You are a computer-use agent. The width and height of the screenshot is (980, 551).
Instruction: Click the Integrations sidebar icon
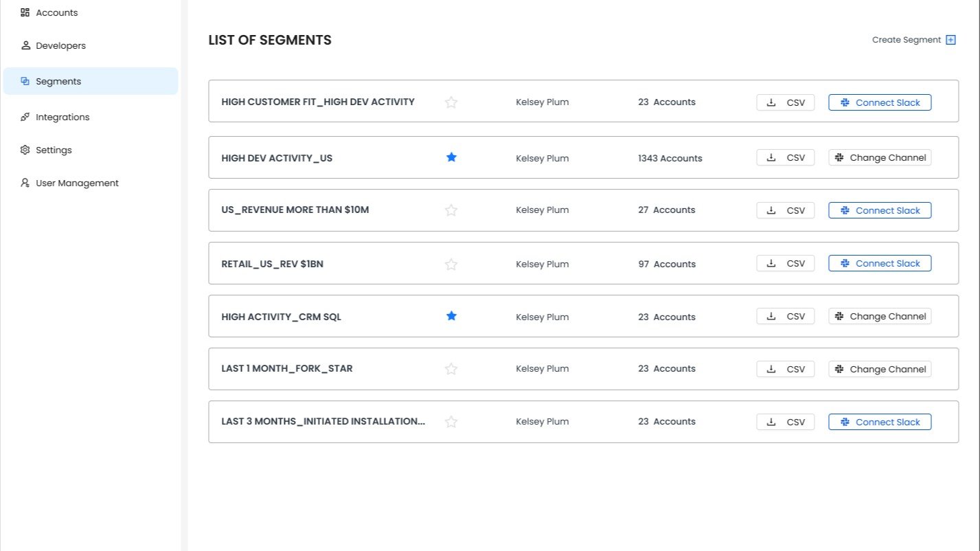tap(25, 117)
